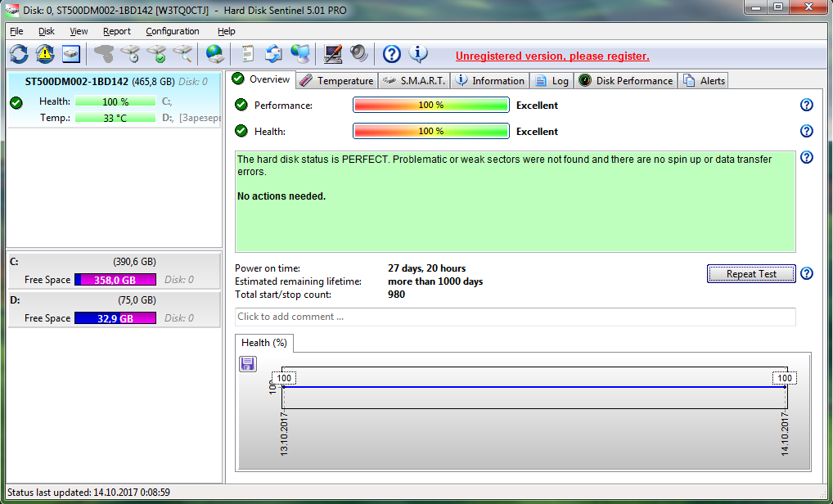Click the blue question mark Help toolbar icon
Image resolution: width=833 pixels, height=504 pixels.
click(392, 55)
